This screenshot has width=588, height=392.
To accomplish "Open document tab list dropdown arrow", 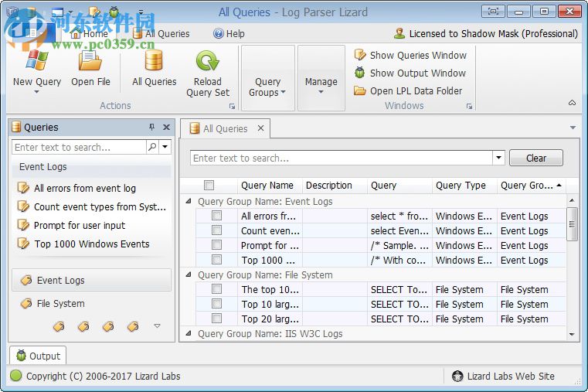I will [573, 128].
